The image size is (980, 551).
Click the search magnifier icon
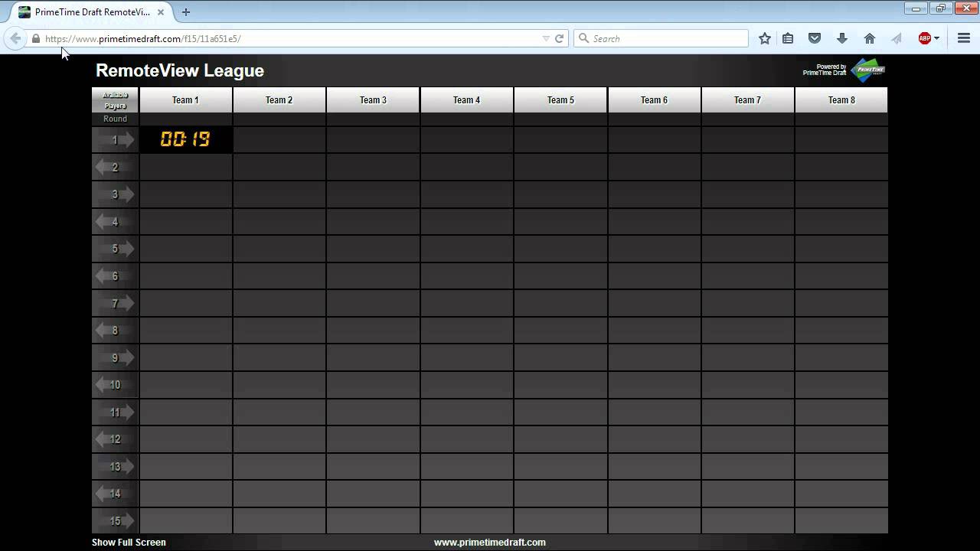[x=584, y=38]
